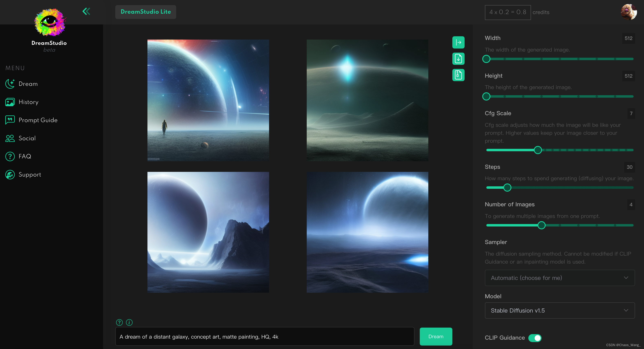Click the export arrow icon beside images
The height and width of the screenshot is (349, 644).
[458, 42]
